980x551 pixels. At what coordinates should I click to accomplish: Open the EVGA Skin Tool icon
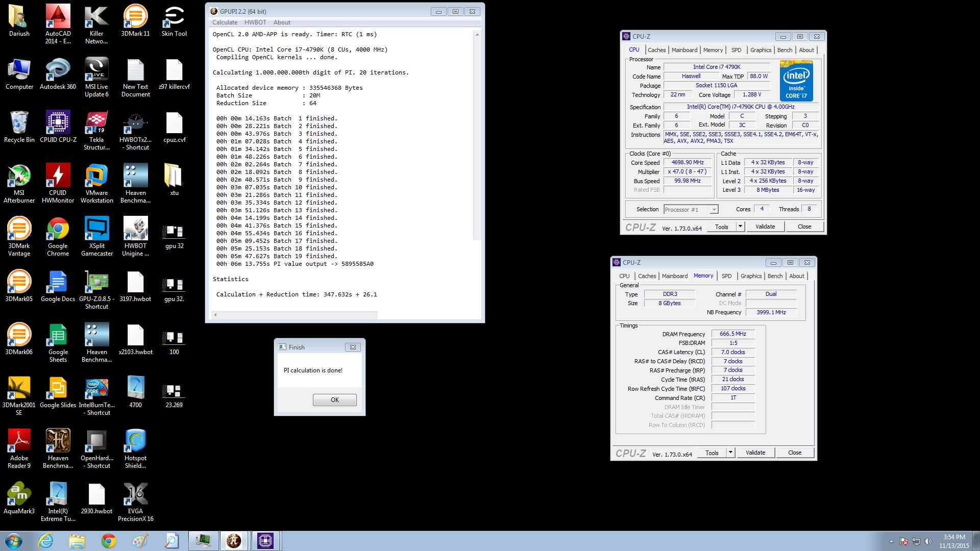[x=174, y=20]
